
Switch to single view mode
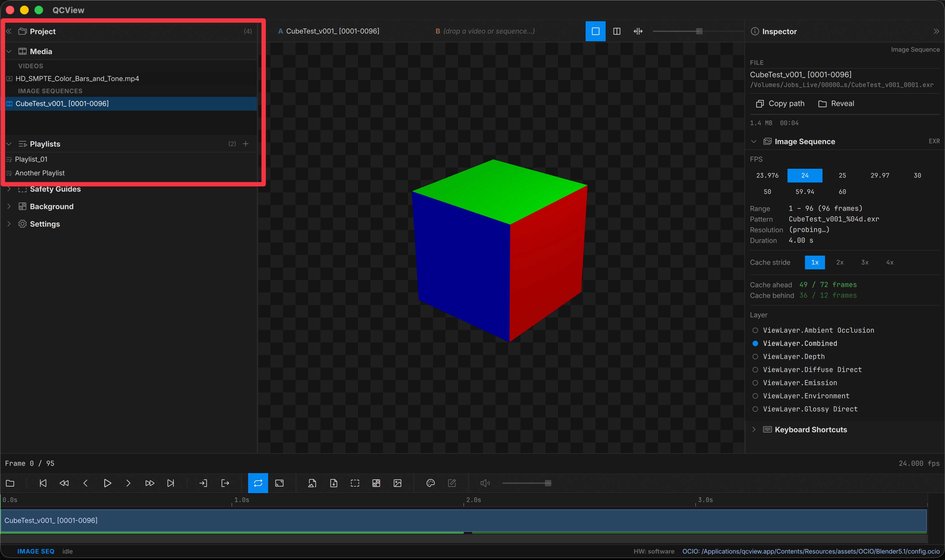click(x=595, y=31)
